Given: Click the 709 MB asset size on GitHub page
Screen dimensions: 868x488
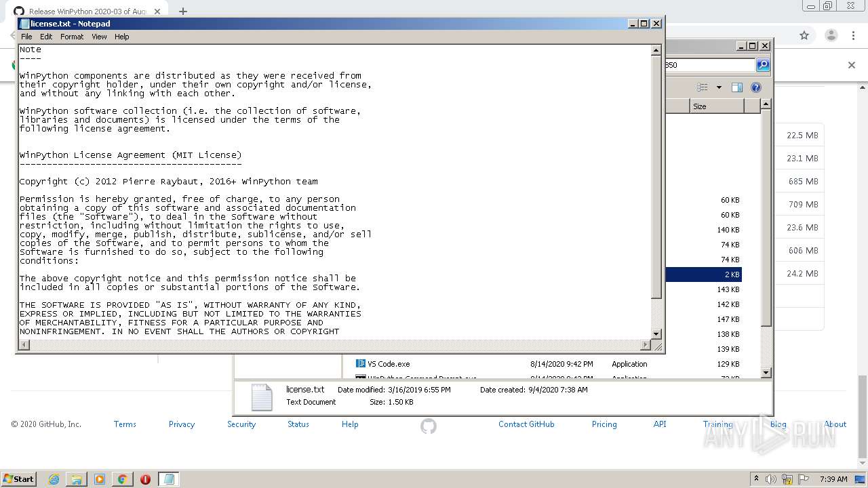Looking at the screenshot, I should point(804,205).
